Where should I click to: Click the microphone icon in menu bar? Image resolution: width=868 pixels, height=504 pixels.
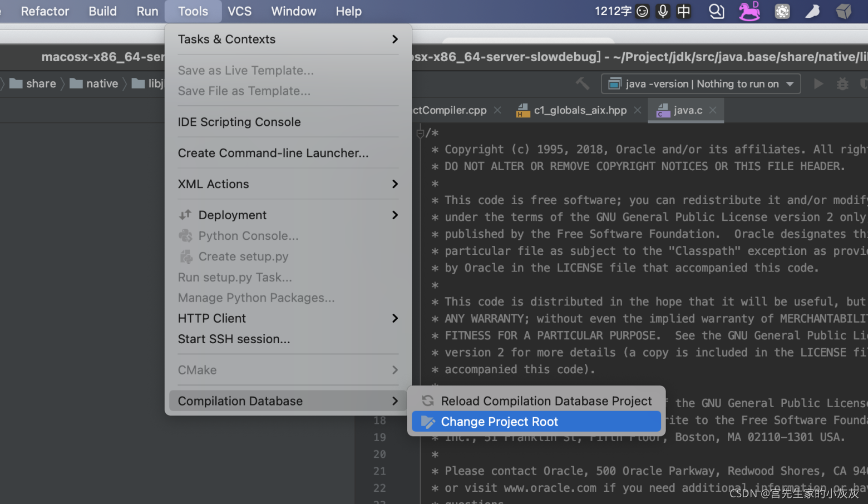663,11
